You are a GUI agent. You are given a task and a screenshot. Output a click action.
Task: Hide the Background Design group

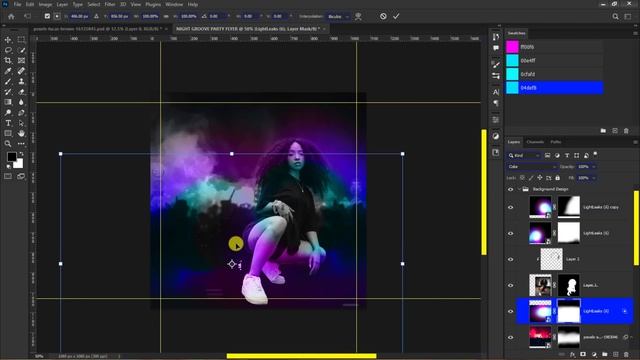coord(511,189)
